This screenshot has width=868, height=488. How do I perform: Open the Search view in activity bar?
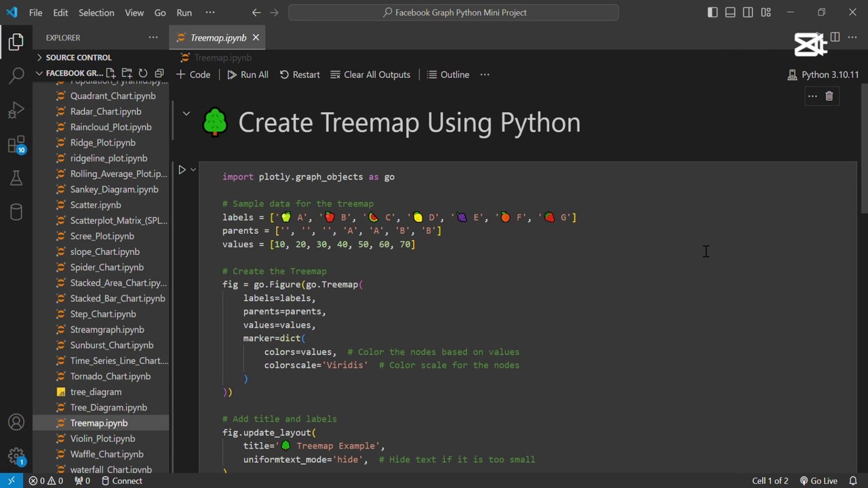tap(16, 75)
